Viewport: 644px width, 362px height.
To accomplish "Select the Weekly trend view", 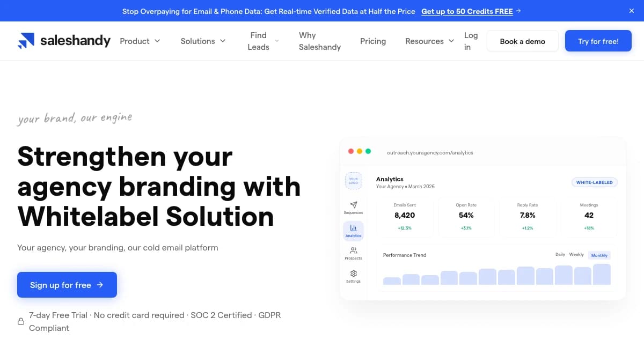I will [x=576, y=255].
